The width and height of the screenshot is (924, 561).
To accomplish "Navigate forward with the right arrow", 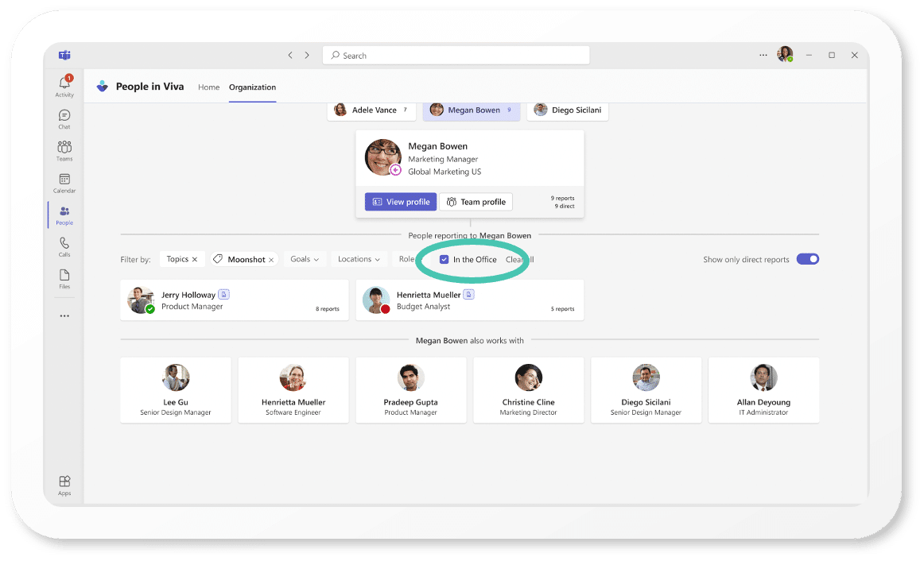I will 307,56.
